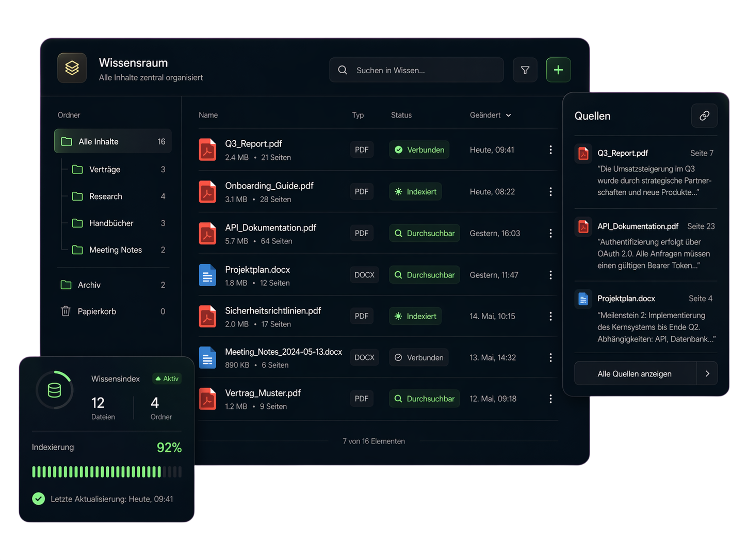Viewport: 747px width, 560px height.
Task: Click the Indexierung progress bar
Action: (x=106, y=472)
